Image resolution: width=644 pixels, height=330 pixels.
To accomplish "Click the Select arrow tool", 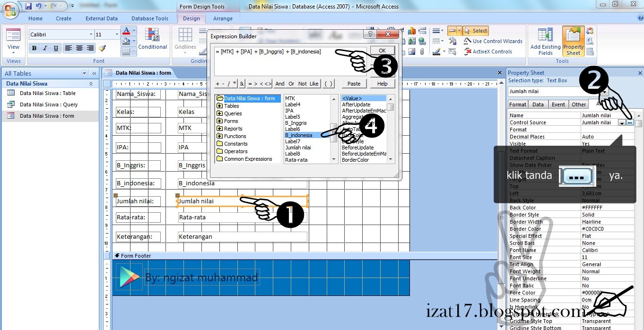I will pyautogui.click(x=476, y=31).
